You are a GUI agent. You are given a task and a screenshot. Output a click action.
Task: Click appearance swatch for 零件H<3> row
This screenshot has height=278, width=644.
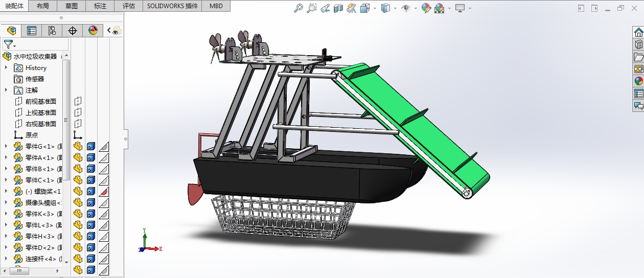(x=104, y=236)
